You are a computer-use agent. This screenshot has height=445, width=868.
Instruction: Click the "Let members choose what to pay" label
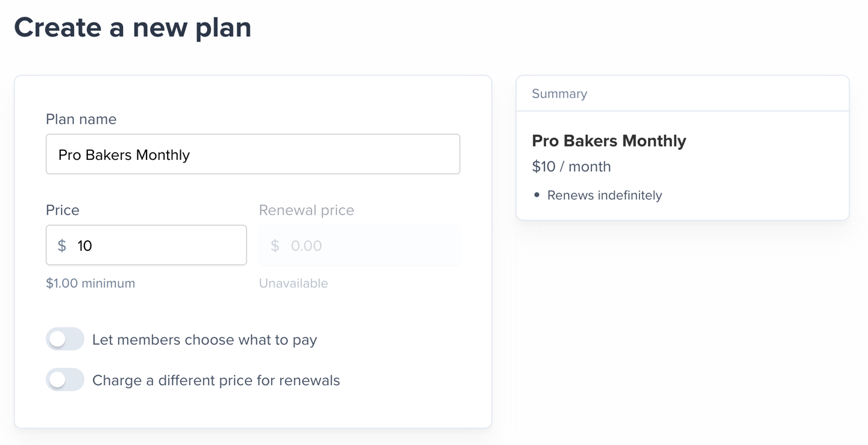(204, 340)
